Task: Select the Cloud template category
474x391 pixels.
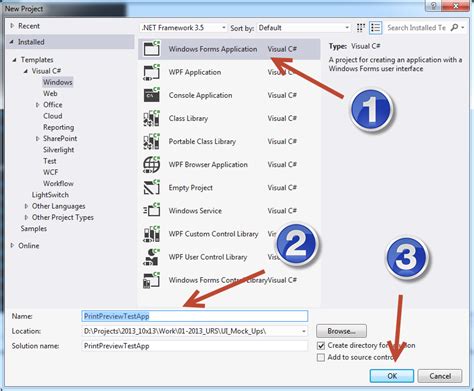Action: [53, 116]
